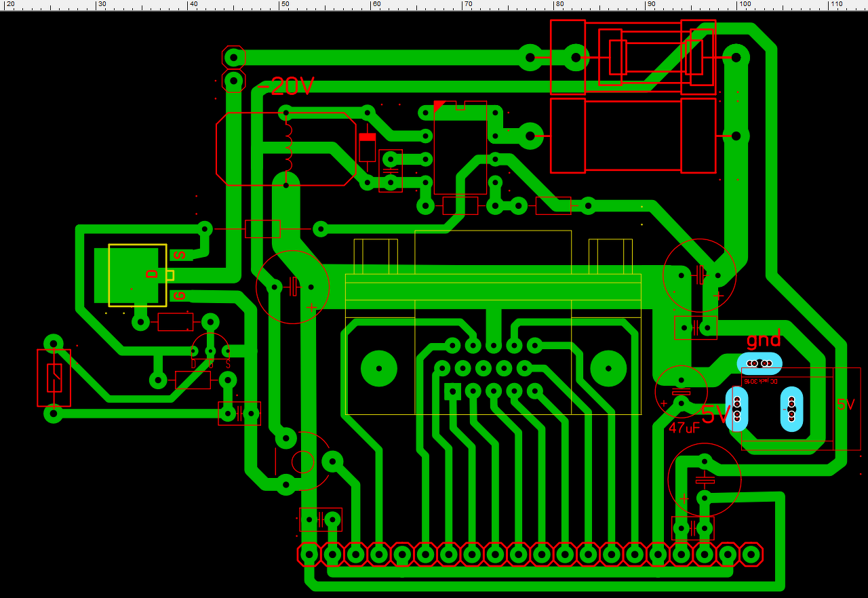Select the "D" drain label on the MOSFET
The width and height of the screenshot is (868, 598).
[152, 274]
